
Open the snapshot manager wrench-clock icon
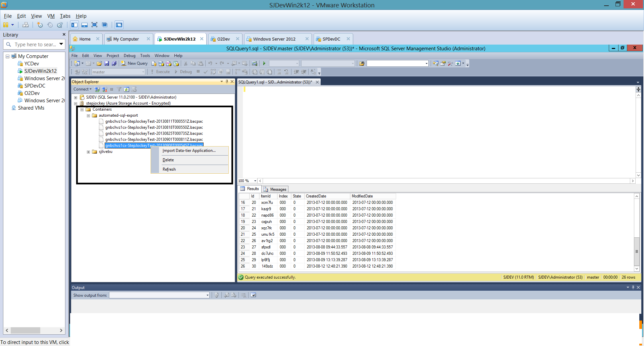[x=60, y=25]
